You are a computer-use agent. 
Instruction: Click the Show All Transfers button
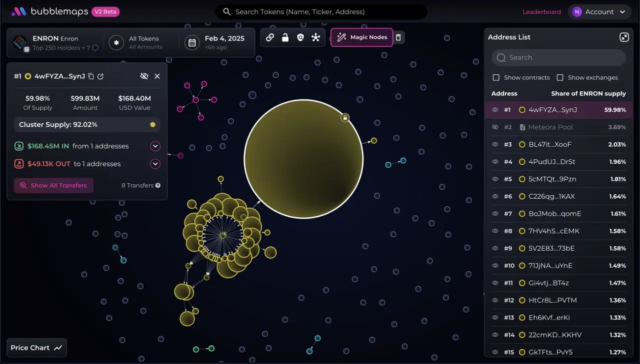click(x=53, y=185)
